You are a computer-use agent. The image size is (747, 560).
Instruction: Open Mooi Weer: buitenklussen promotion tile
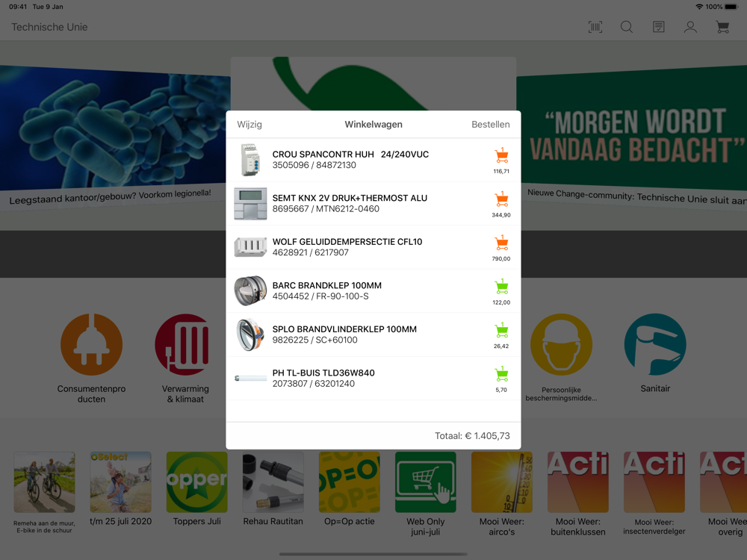tap(578, 482)
